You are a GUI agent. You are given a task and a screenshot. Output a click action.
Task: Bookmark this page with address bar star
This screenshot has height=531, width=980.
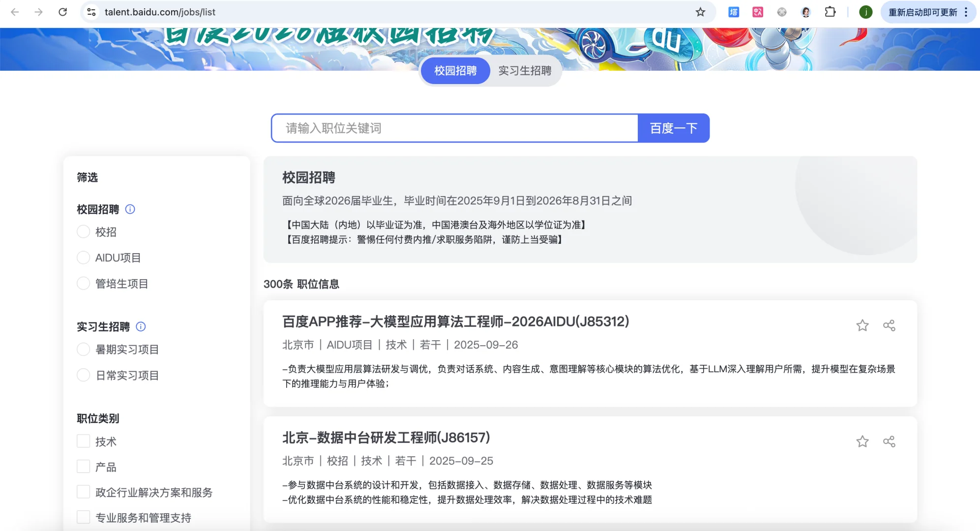[x=700, y=12]
